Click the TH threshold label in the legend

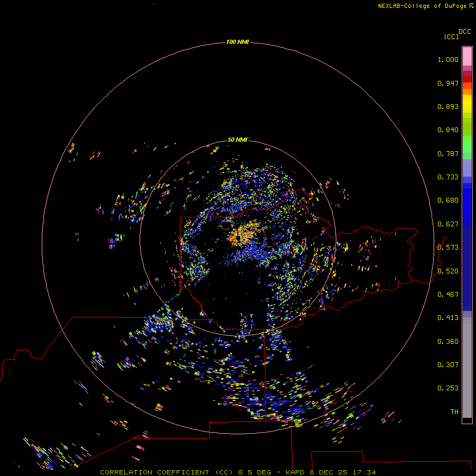(454, 412)
